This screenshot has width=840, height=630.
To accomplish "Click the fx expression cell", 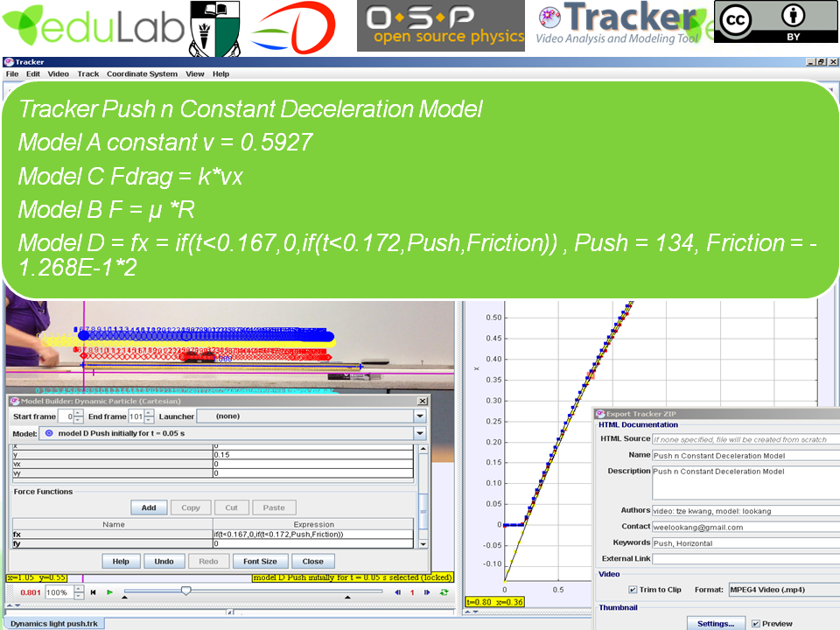I will 313,534.
